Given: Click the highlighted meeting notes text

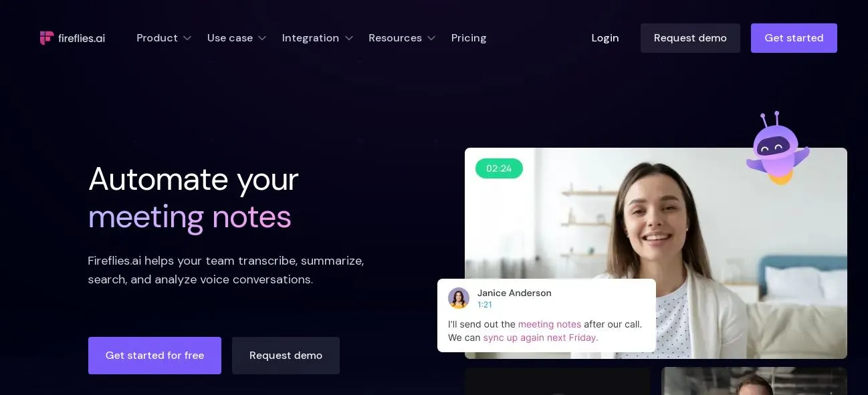Looking at the screenshot, I should (550, 324).
